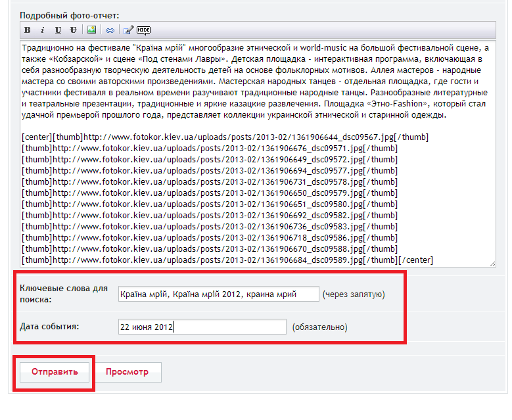Click into the Дата события date field
512x420 pixels.
pos(202,327)
